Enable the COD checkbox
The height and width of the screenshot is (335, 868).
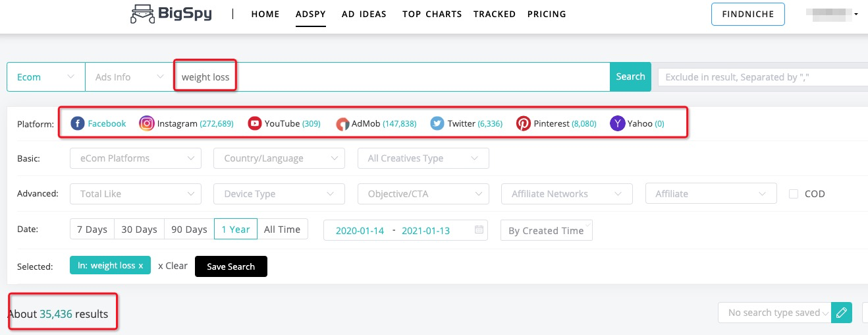point(794,194)
